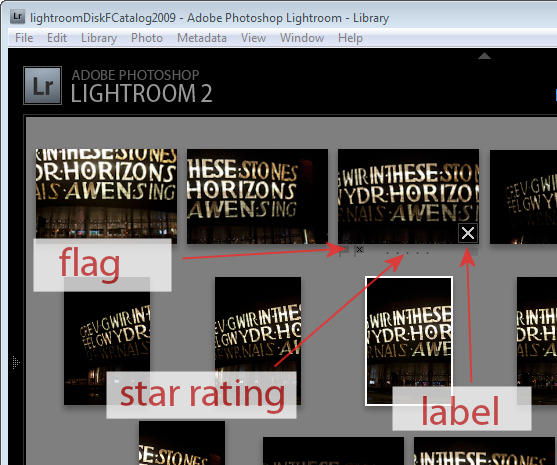Select the HESE STONES HORIZONS second thumbnail
This screenshot has height=465, width=557.
point(258,196)
